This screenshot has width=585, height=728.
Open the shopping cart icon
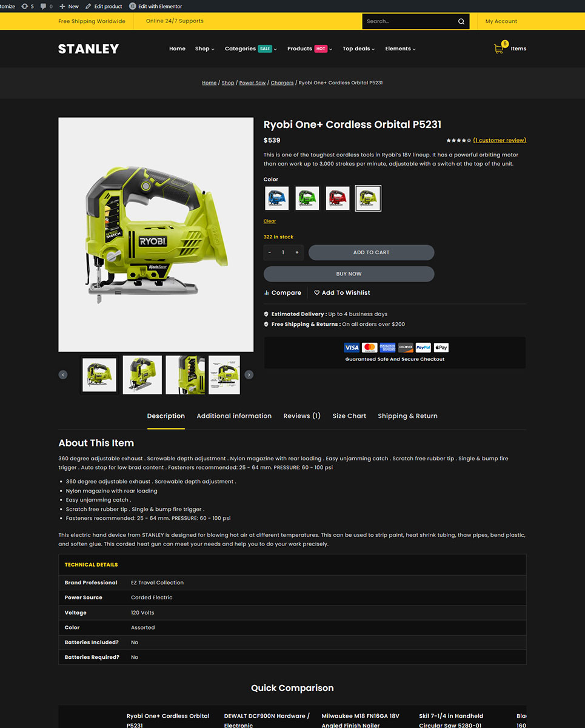[499, 49]
